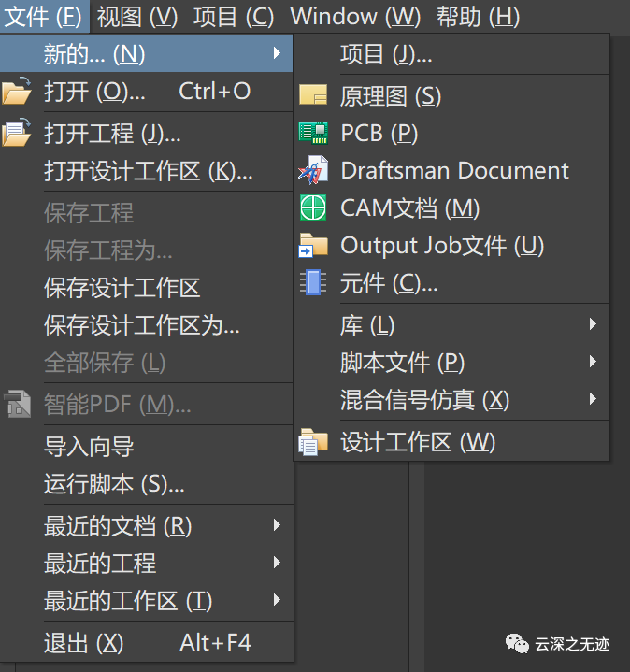Create a new Output Job文件 (U)

tap(451, 245)
